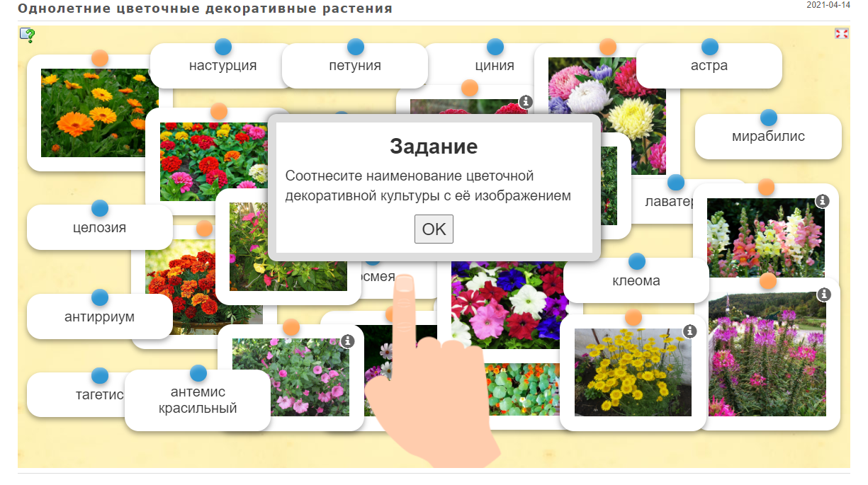The height and width of the screenshot is (485, 868).
Task: Open info icon on the pink cleome photo
Action: tap(823, 294)
